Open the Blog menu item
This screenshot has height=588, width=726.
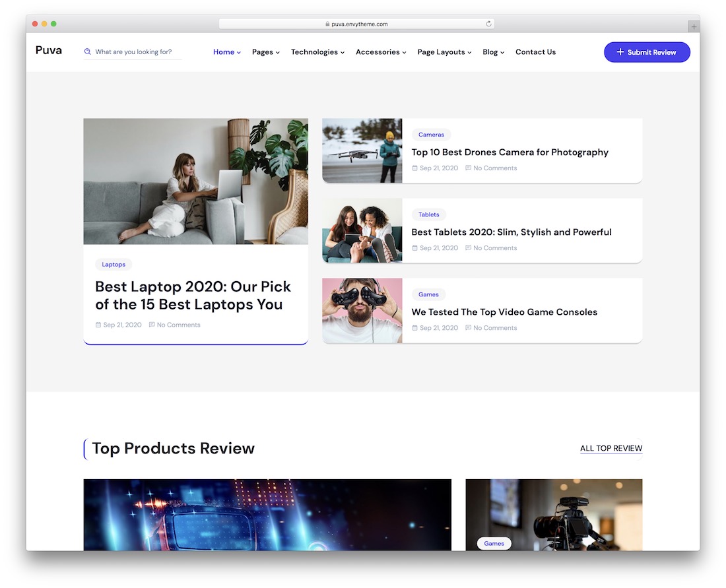pyautogui.click(x=490, y=52)
